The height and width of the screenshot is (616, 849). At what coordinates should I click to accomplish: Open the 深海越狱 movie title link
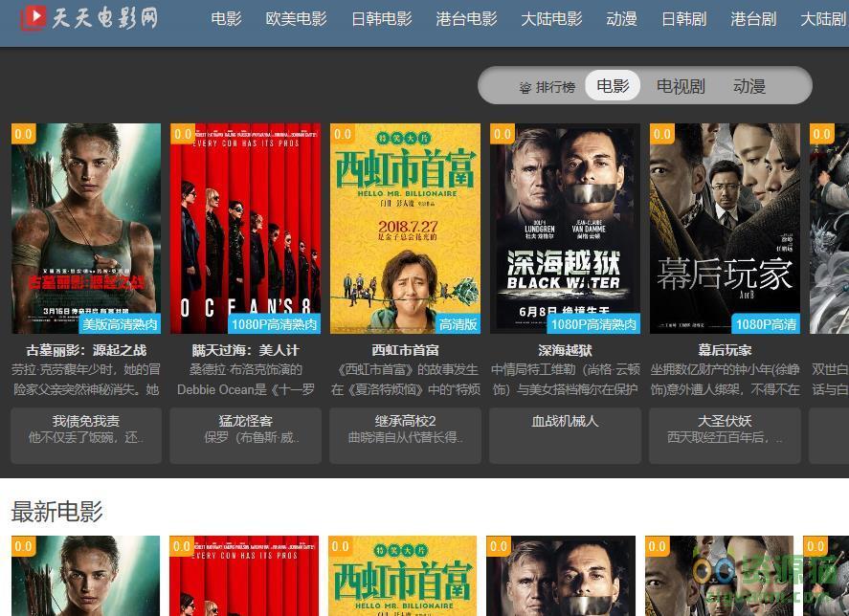point(565,350)
